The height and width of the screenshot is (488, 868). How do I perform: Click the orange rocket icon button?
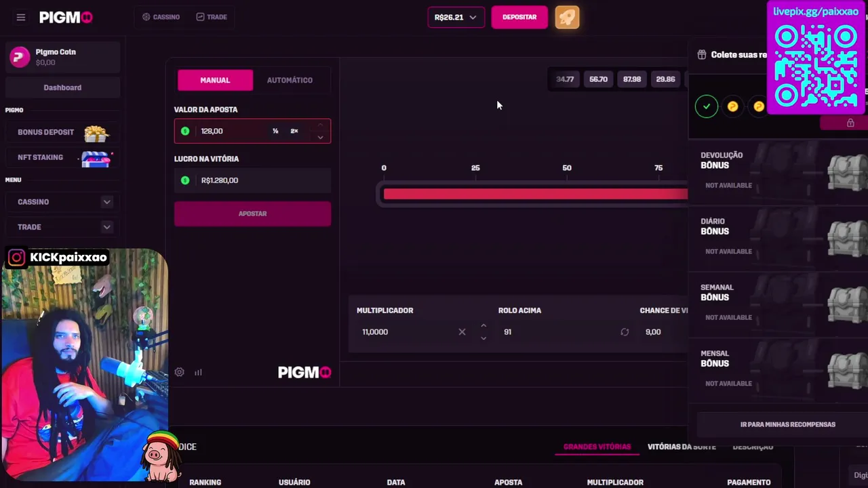(x=568, y=17)
